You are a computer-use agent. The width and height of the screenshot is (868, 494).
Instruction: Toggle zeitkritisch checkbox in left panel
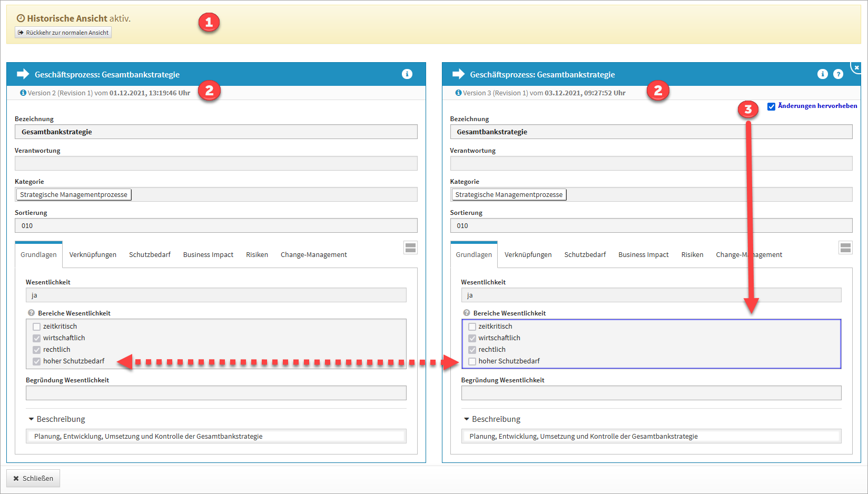tap(37, 327)
